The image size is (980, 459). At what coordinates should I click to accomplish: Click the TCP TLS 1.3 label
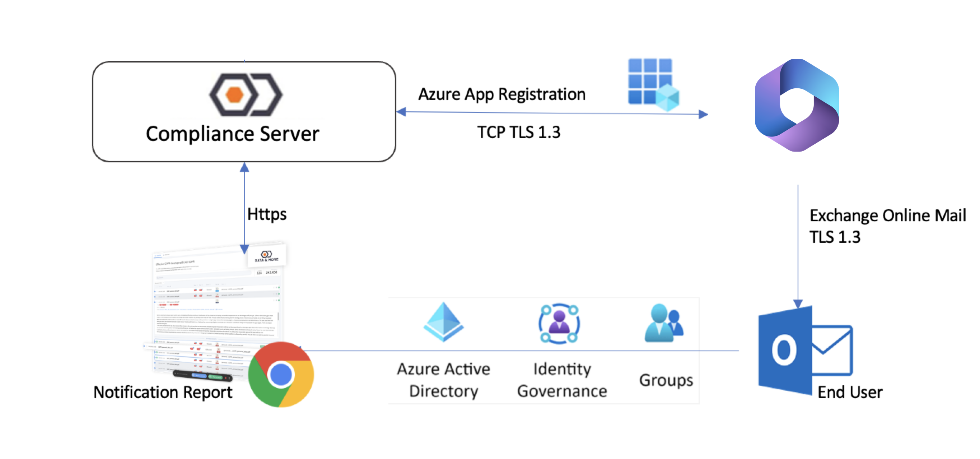click(519, 132)
